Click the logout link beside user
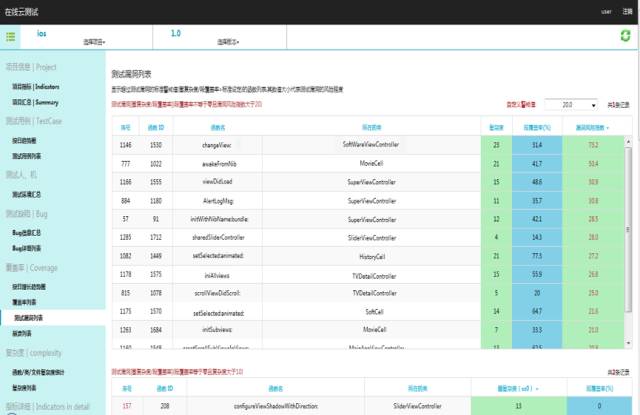 tap(627, 12)
